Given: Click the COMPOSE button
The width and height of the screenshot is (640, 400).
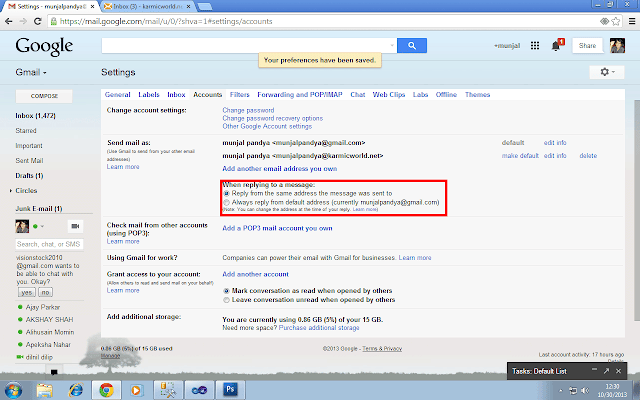Looking at the screenshot, I should [44, 96].
